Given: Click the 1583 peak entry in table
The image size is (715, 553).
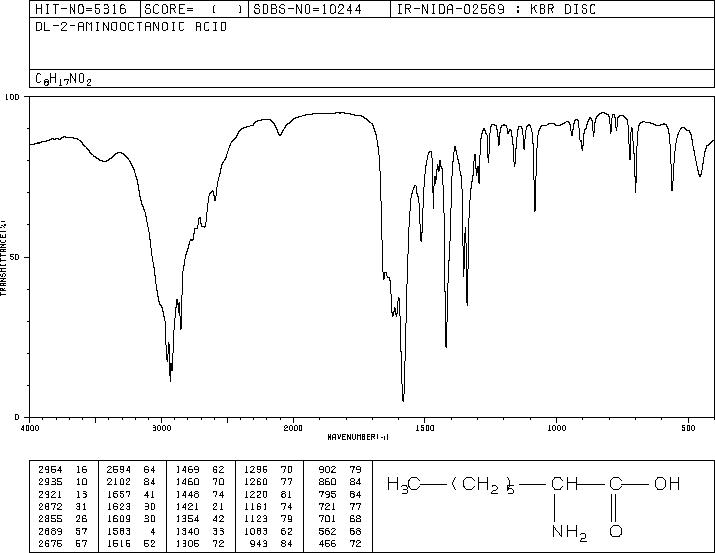Looking at the screenshot, I should (x=131, y=531).
